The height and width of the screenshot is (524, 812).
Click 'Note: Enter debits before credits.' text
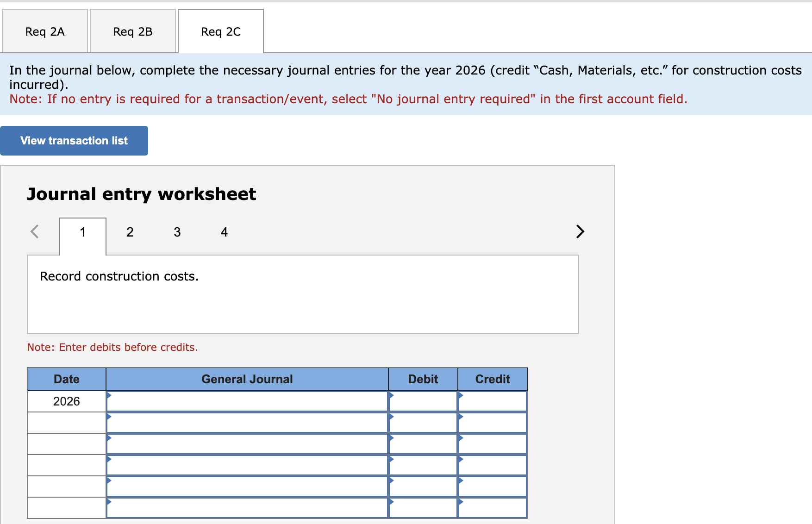112,347
